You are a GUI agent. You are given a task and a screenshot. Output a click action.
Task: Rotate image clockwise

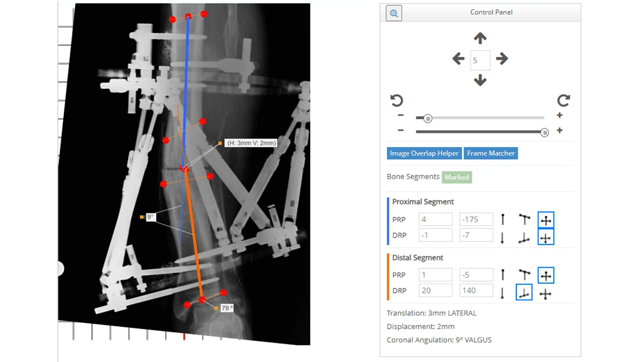coord(563,100)
